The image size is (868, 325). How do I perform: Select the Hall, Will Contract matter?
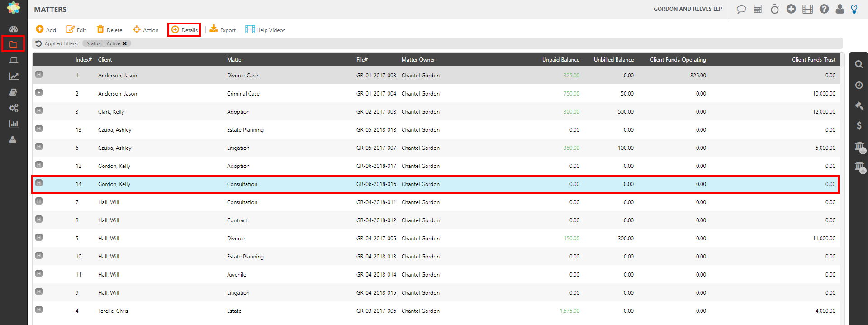[237, 220]
